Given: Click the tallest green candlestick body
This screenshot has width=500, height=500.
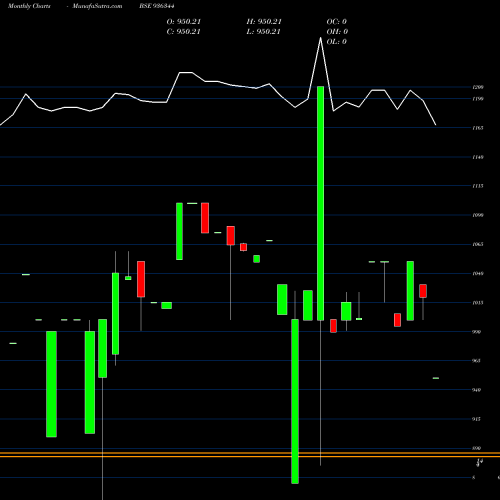Looking at the screenshot, I should click(320, 203).
